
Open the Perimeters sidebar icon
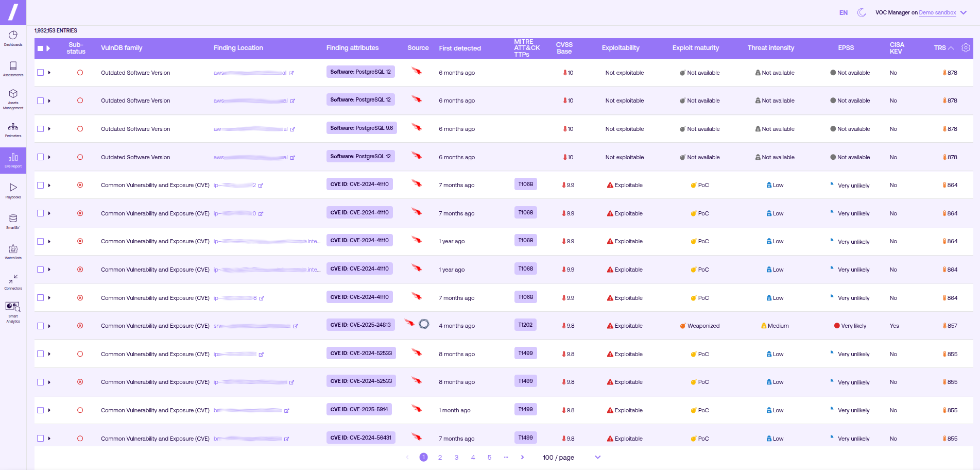[13, 129]
